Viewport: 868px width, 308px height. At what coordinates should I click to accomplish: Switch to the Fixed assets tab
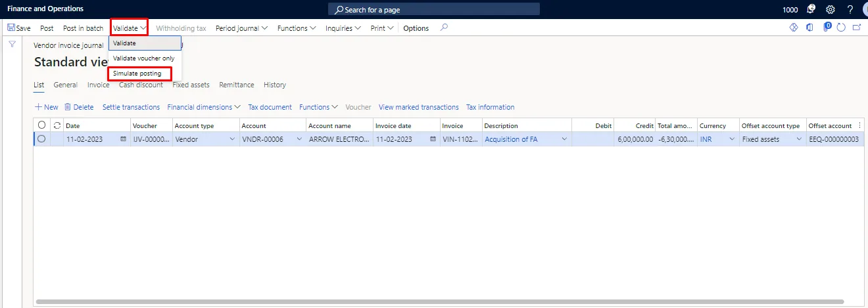point(191,85)
